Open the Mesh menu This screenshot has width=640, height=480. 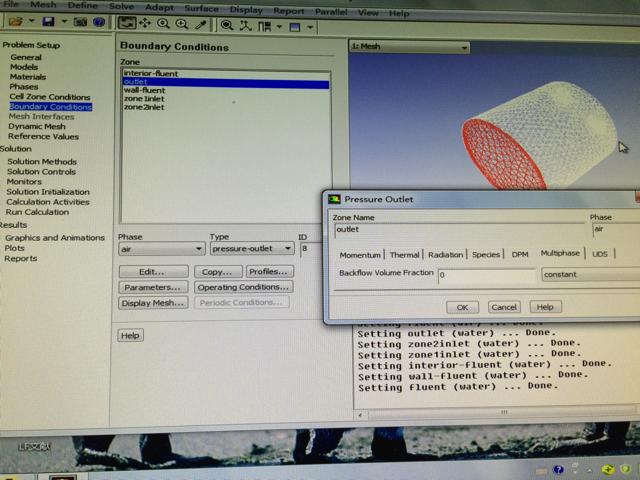43,5
